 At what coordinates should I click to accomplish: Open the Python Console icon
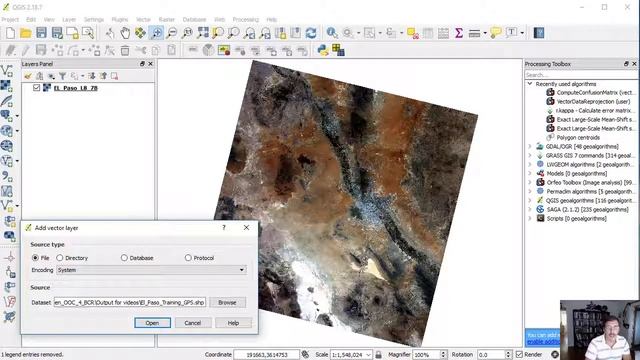(323, 50)
